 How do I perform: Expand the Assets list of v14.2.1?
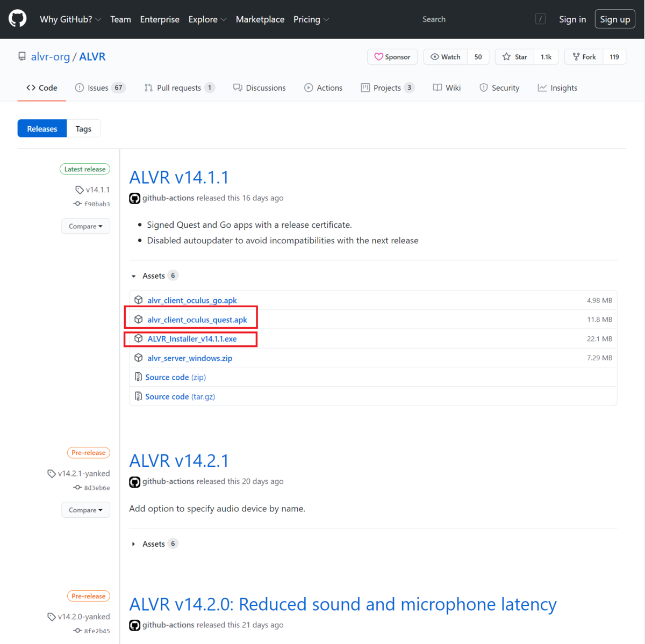coord(154,544)
